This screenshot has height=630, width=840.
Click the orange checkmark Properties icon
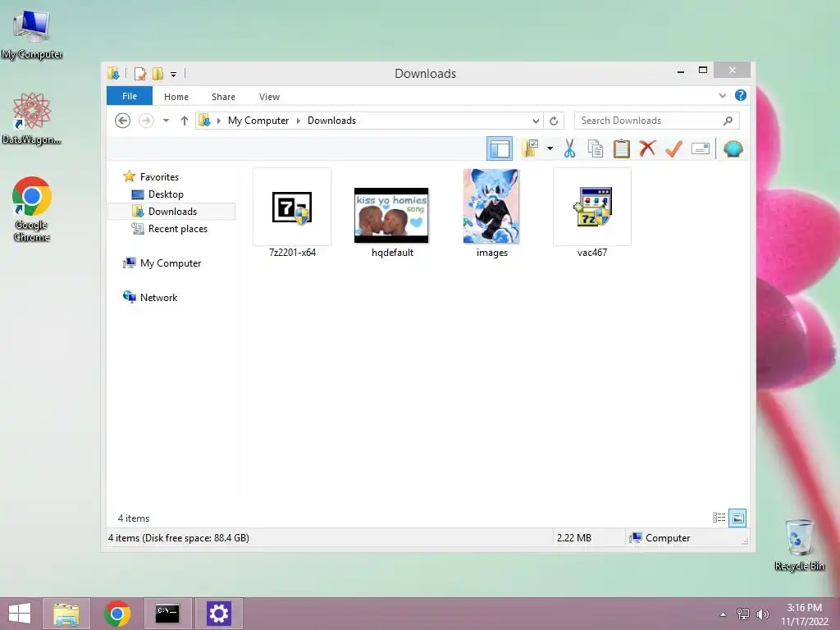[673, 148]
